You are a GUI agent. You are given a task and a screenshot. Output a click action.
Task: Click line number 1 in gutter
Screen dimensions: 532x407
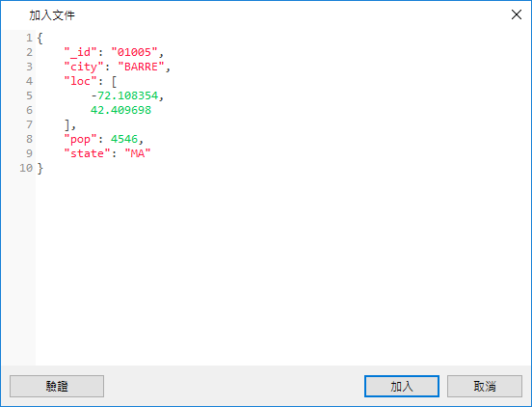[29, 38]
